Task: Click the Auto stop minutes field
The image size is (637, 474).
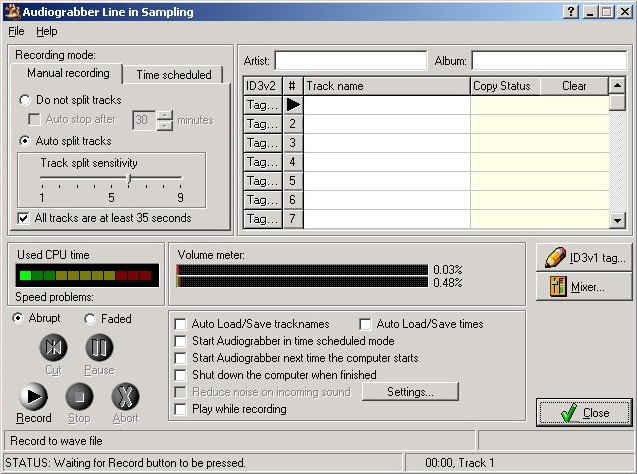Action: coord(144,120)
